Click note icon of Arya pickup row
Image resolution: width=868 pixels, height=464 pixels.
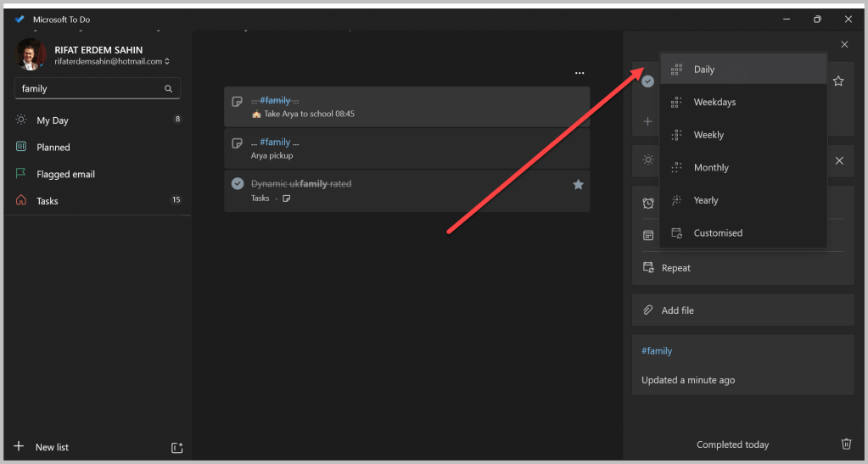(237, 143)
